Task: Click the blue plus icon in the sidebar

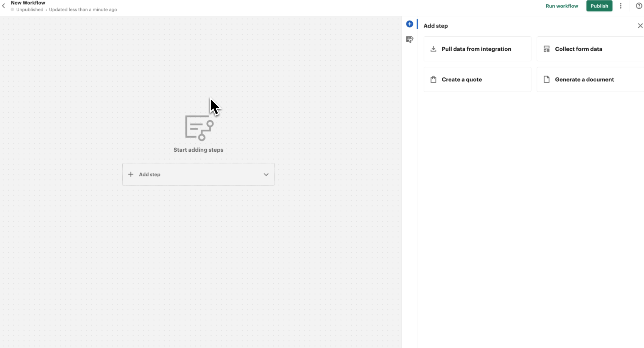Action: [x=409, y=24]
